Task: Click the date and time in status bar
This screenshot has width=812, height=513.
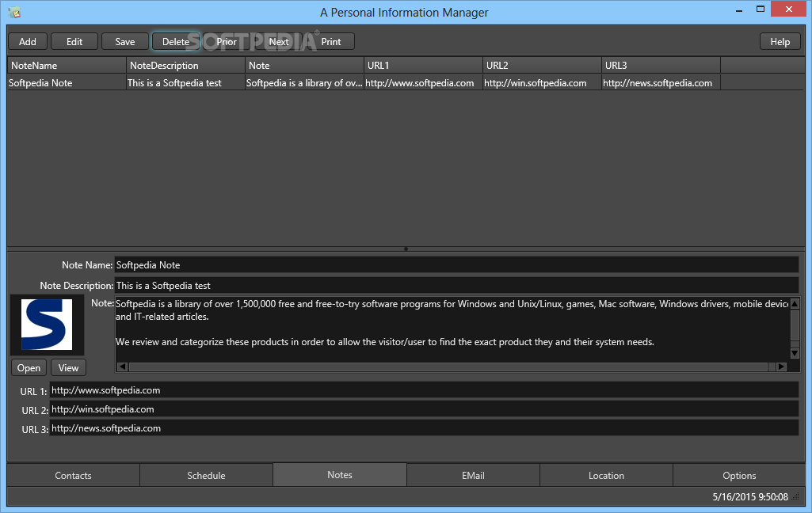Action: (750, 497)
